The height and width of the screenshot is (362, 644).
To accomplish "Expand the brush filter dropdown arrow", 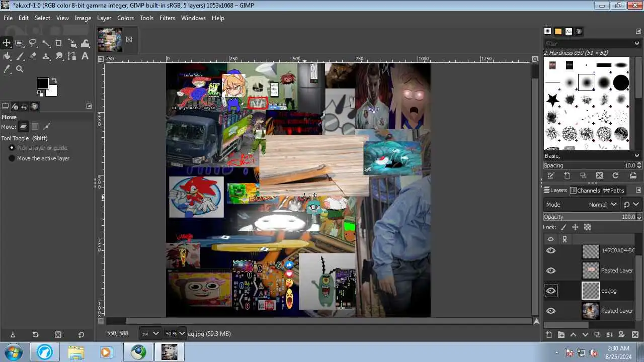I will point(637,44).
